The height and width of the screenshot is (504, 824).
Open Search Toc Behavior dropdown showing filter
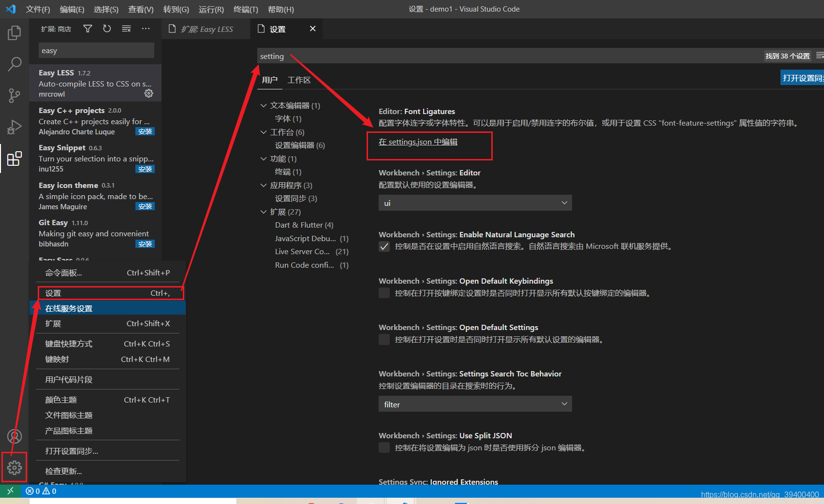(475, 404)
